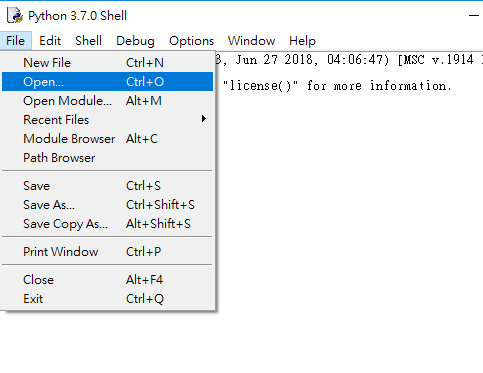Choose Print Window menu item
Viewport: 483px width, 373px height.
(107, 252)
